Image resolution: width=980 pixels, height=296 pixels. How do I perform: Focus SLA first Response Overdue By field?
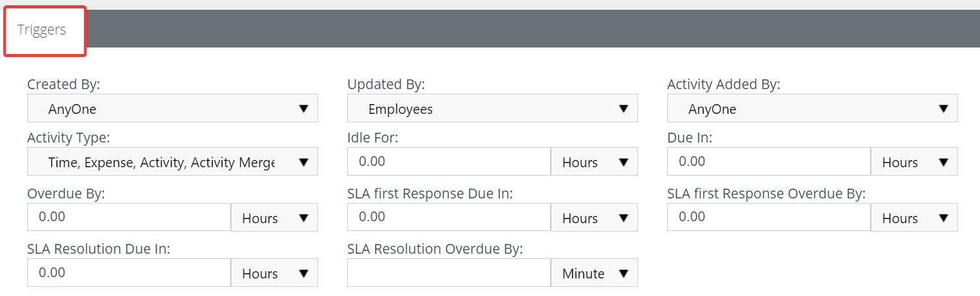point(769,217)
